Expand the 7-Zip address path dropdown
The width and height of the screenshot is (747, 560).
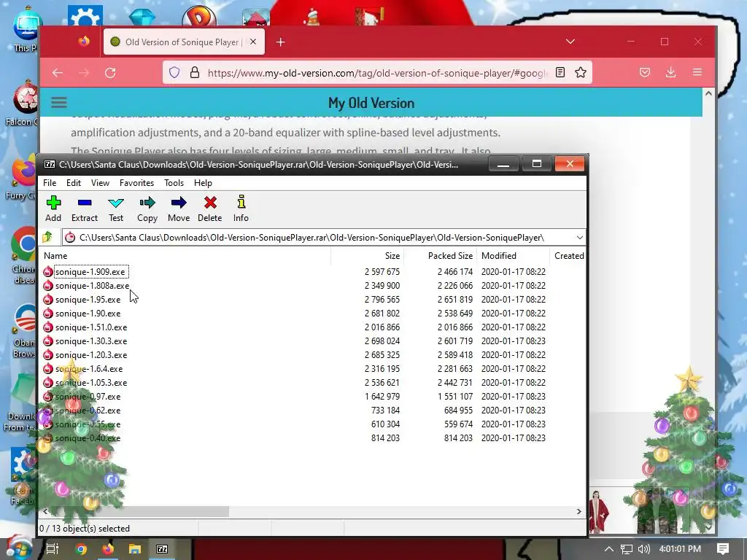click(579, 238)
